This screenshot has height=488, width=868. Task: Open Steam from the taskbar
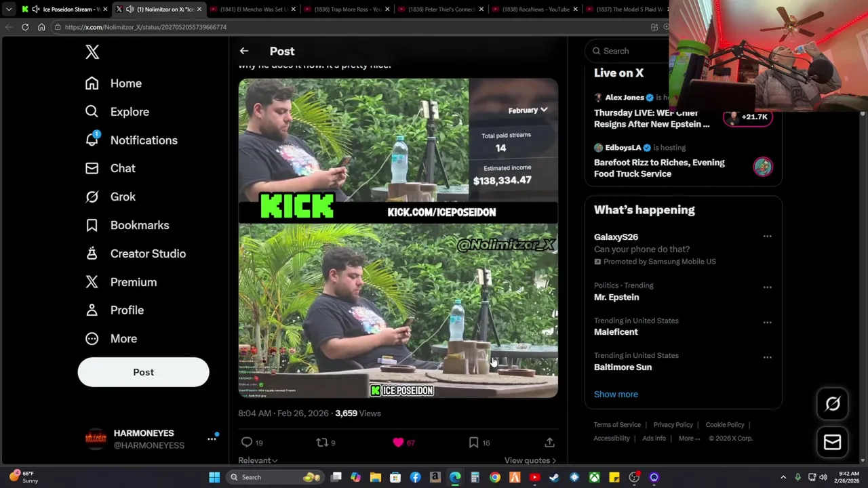(554, 477)
